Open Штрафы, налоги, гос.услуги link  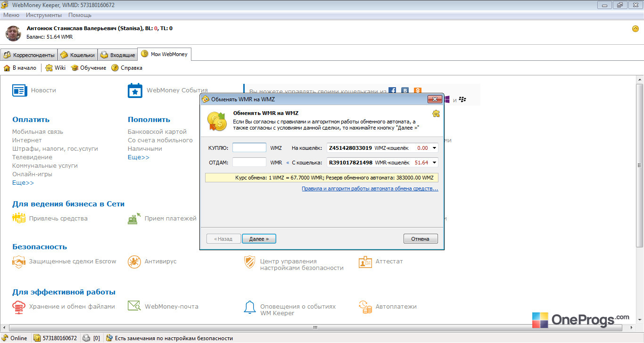55,149
